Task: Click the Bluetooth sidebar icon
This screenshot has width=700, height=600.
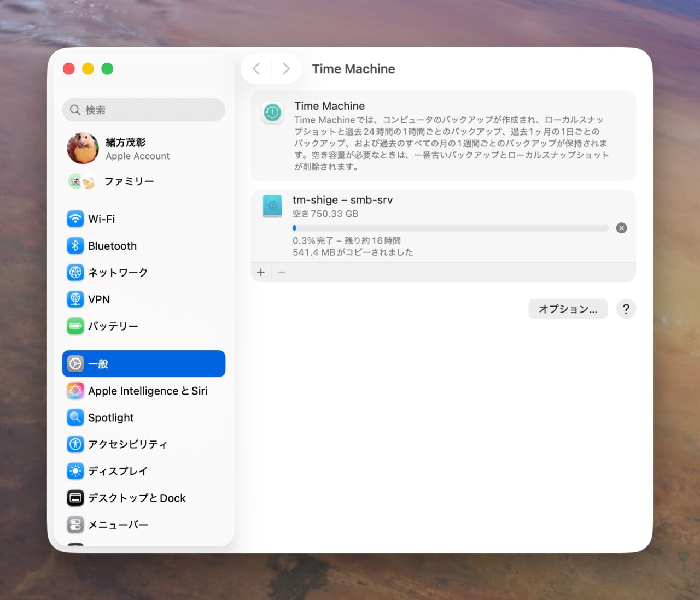Action: pyautogui.click(x=75, y=246)
